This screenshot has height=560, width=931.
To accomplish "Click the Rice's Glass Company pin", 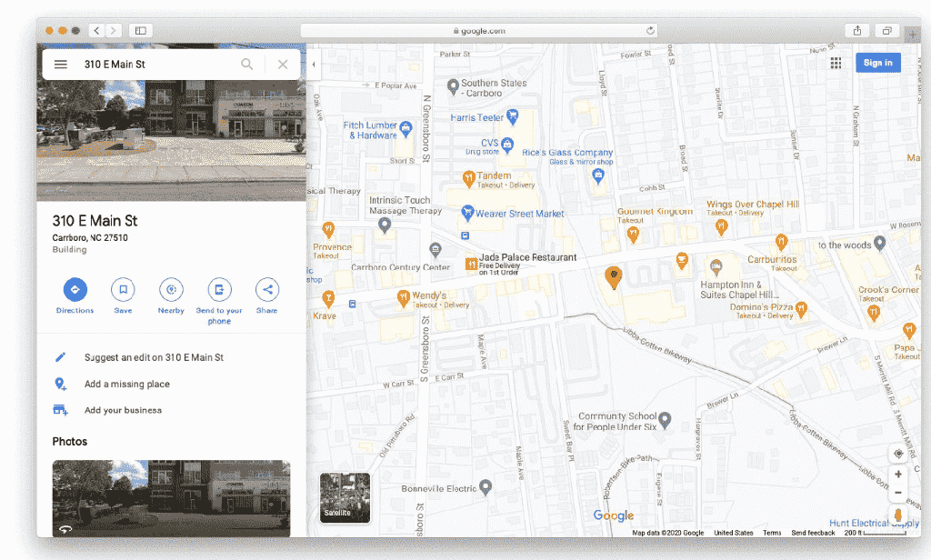I will 598,175.
